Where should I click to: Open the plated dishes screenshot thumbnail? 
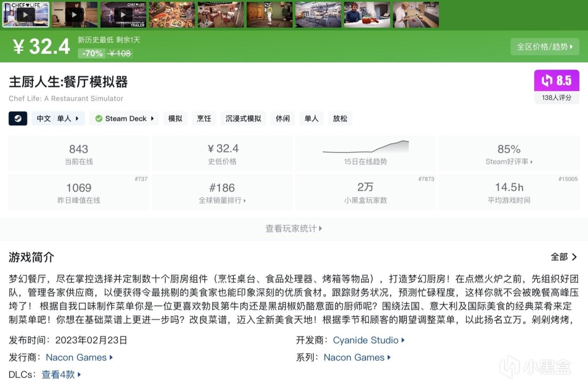click(x=172, y=15)
